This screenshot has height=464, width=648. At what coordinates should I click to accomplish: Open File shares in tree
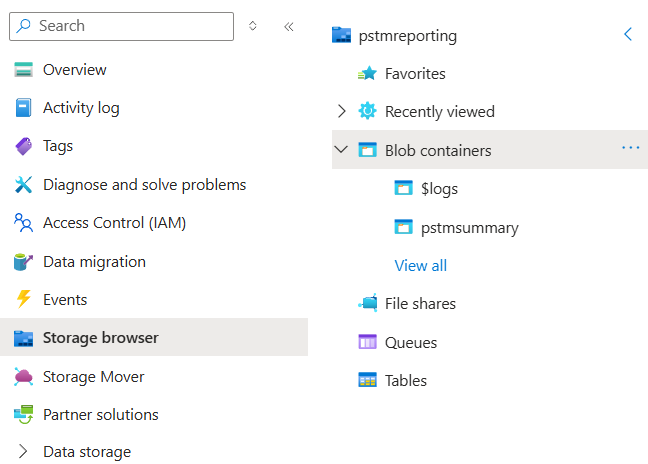[x=420, y=304]
